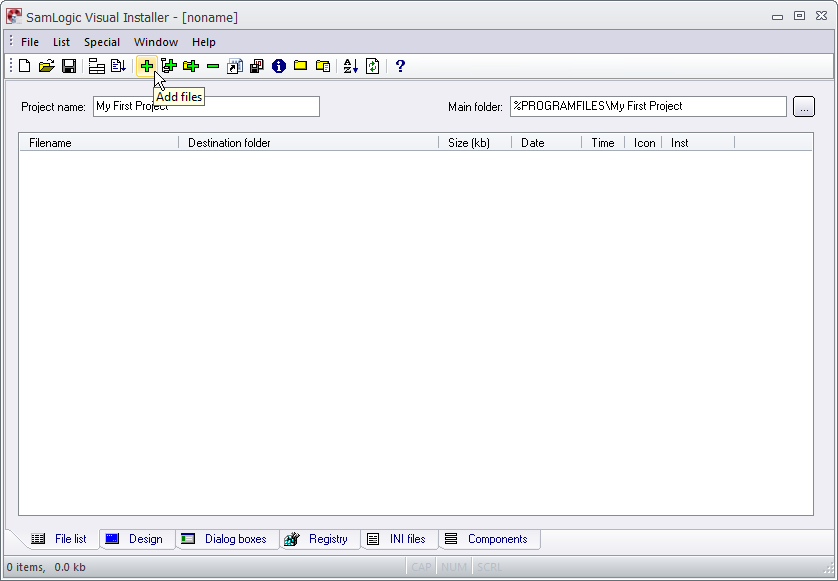Open the File menu

tap(30, 42)
